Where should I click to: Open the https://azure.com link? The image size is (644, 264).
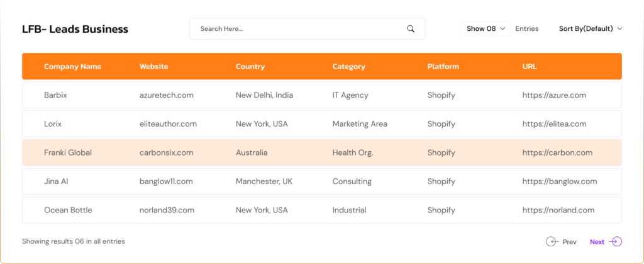554,95
